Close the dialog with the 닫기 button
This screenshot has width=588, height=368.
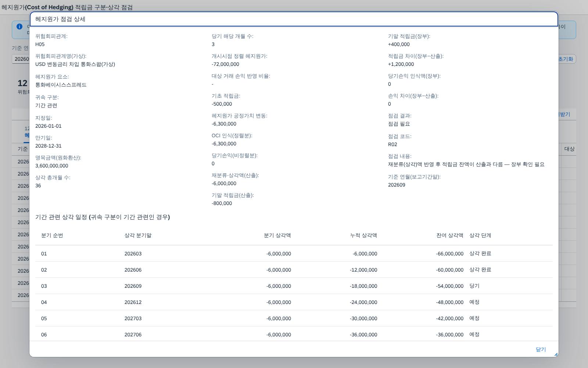tap(541, 349)
